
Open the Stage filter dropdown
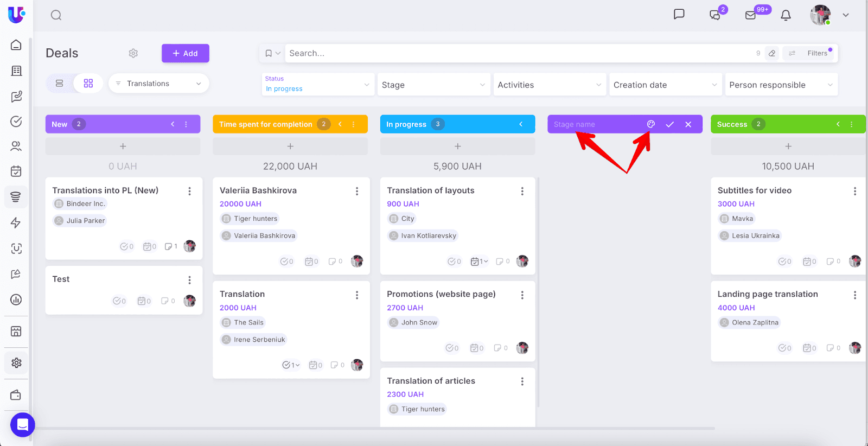point(433,85)
